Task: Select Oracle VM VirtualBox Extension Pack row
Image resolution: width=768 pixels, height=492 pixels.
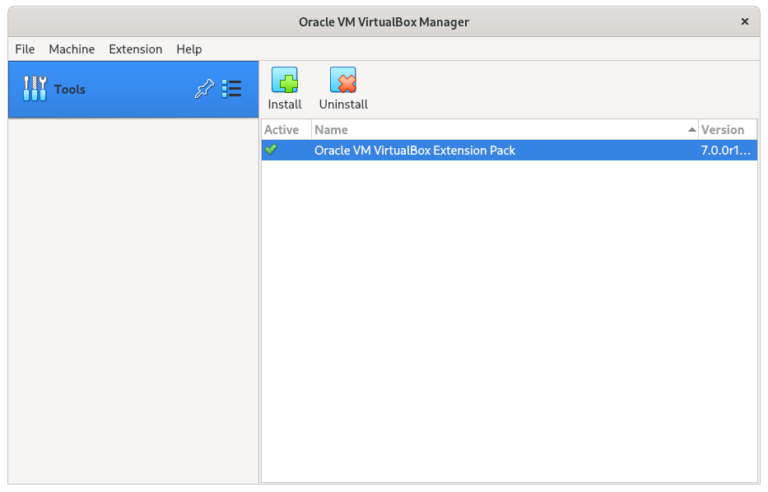Action: [415, 150]
